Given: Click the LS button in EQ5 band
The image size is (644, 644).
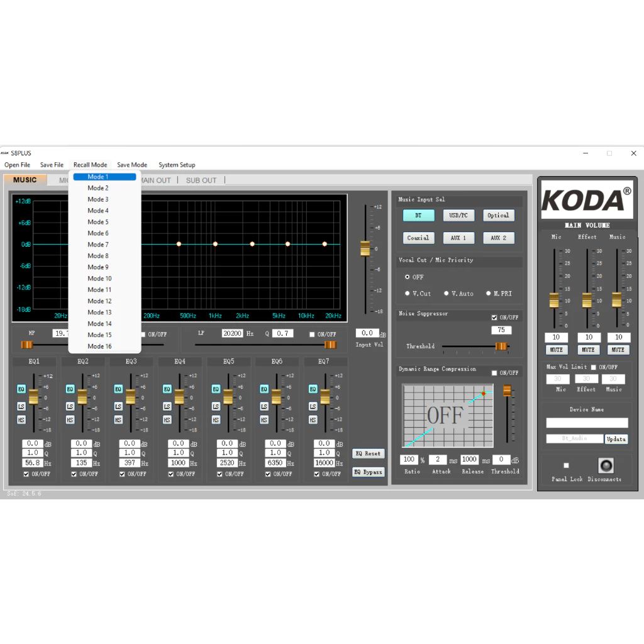Looking at the screenshot, I should (x=216, y=406).
